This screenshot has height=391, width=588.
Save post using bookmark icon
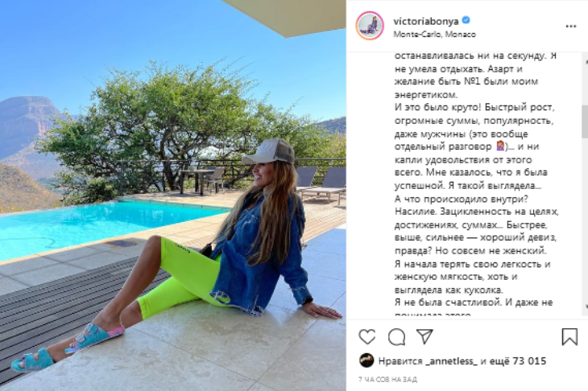point(569,336)
